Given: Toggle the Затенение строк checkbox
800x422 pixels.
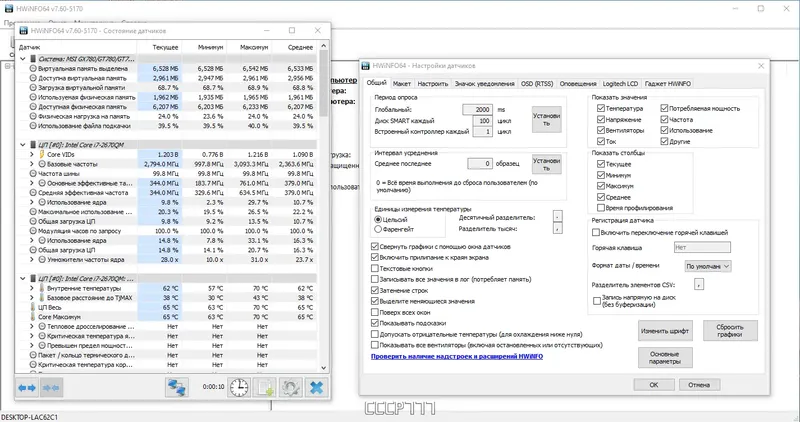Looking at the screenshot, I should 375,290.
